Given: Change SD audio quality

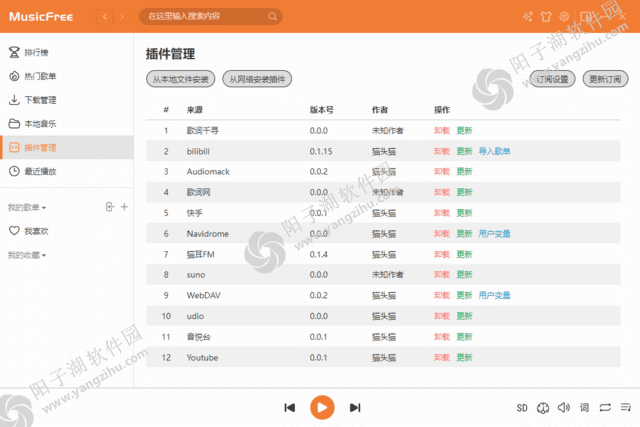Looking at the screenshot, I should pyautogui.click(x=522, y=408).
